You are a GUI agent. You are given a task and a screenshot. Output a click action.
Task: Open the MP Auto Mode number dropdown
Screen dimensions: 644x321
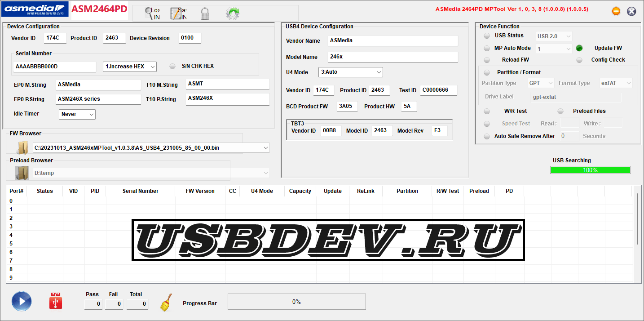[554, 49]
